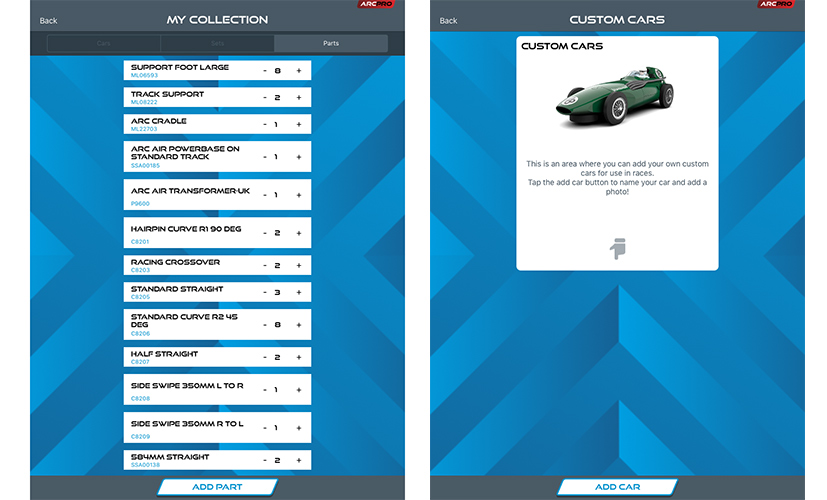Decrease ARC Air Transformer-UK count
Image resolution: width=827 pixels, height=500 pixels.
[265, 195]
